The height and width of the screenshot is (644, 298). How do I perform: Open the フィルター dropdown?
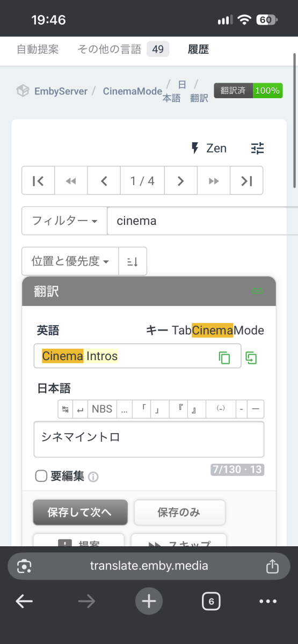click(64, 221)
